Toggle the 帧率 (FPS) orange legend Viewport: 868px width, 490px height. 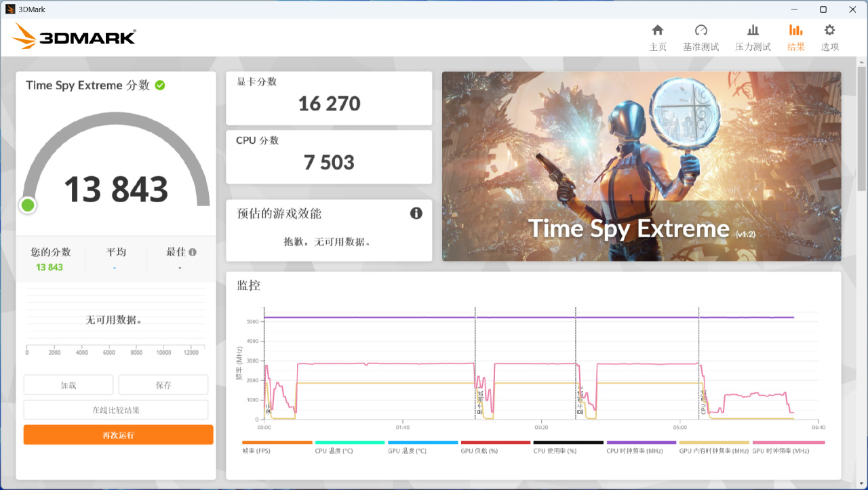277,443
